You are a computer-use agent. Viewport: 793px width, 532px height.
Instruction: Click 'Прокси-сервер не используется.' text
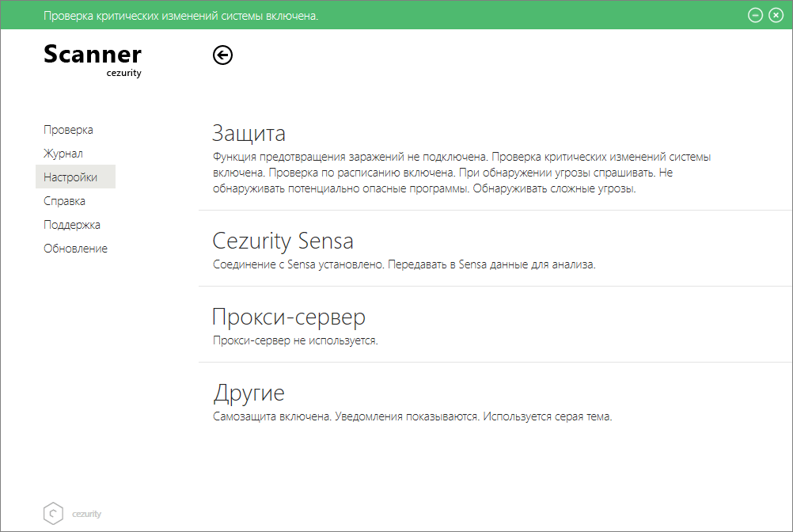point(295,340)
